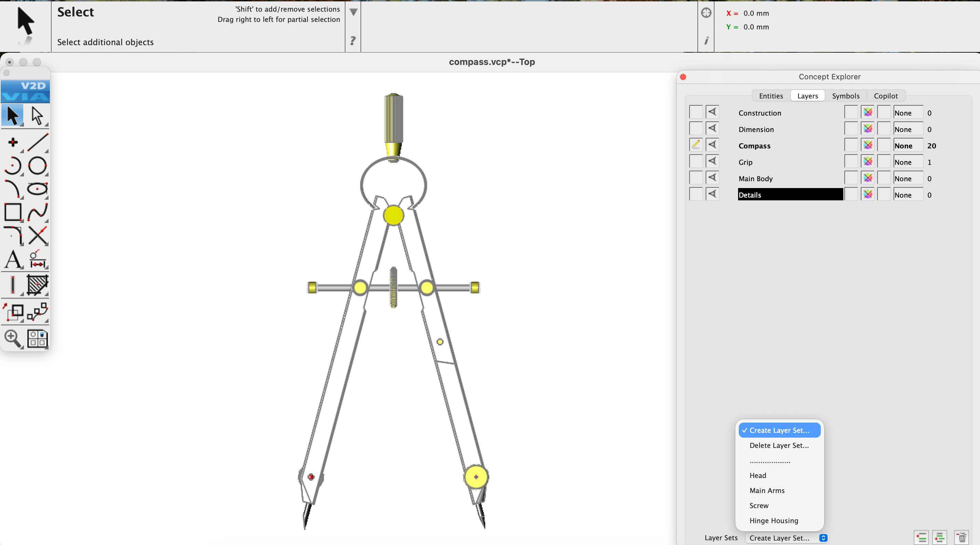Image resolution: width=980 pixels, height=545 pixels.
Task: Switch to the Symbols tab
Action: point(845,95)
